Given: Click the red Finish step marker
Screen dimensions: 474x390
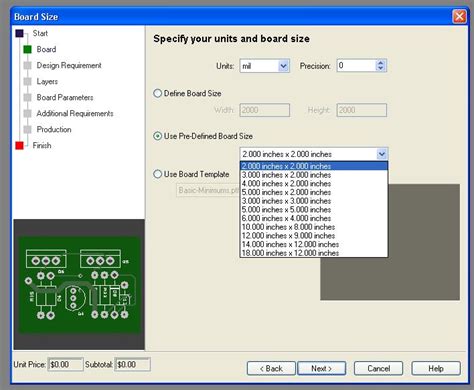Looking at the screenshot, I should [20, 145].
